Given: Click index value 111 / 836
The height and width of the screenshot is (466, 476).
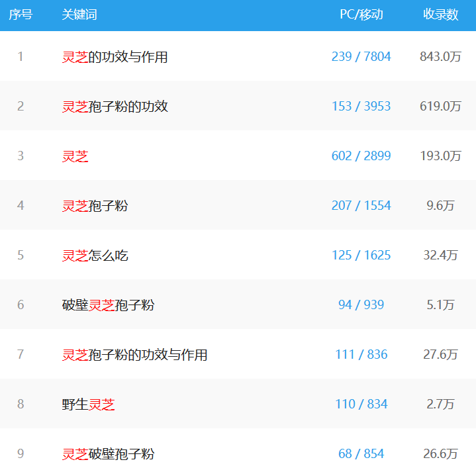Looking at the screenshot, I should point(361,354).
